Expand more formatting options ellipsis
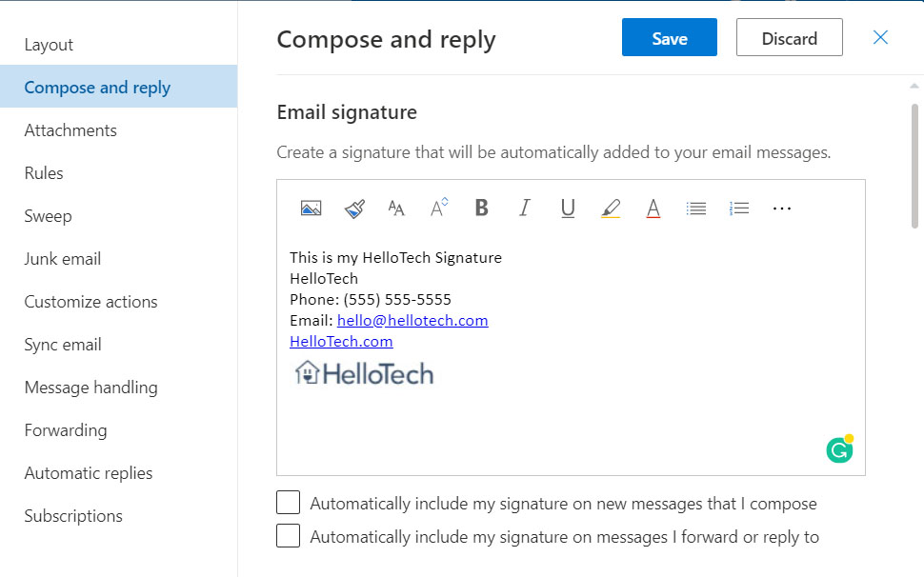The image size is (924, 577). coord(782,209)
